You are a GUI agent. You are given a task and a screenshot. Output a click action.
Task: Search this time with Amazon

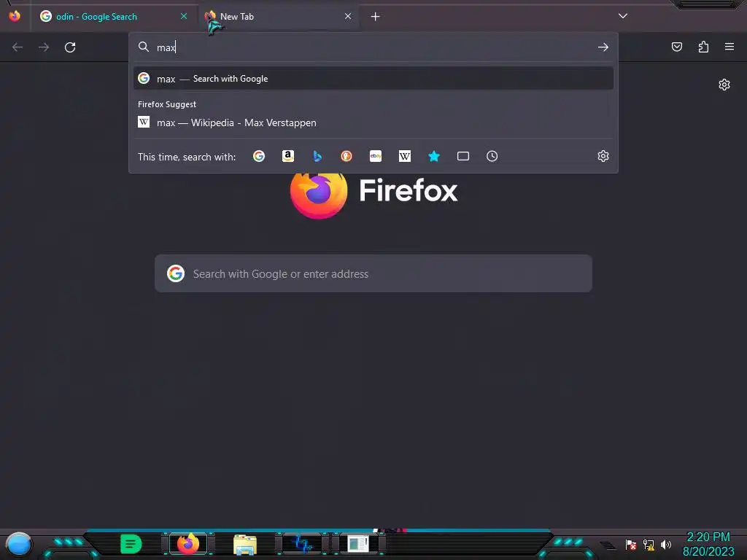click(x=287, y=156)
